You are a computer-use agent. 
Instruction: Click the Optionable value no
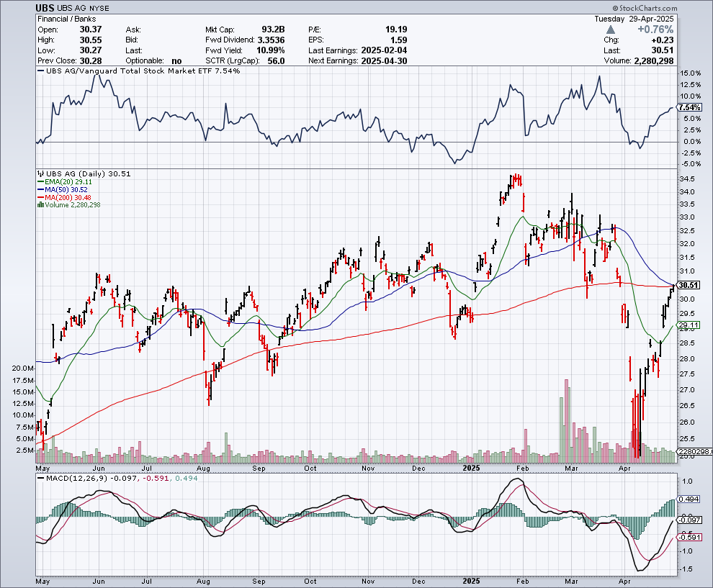click(177, 61)
